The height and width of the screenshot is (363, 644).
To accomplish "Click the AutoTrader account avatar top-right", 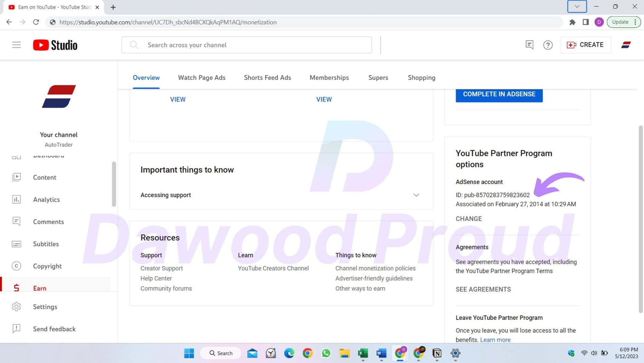I will 626,45.
